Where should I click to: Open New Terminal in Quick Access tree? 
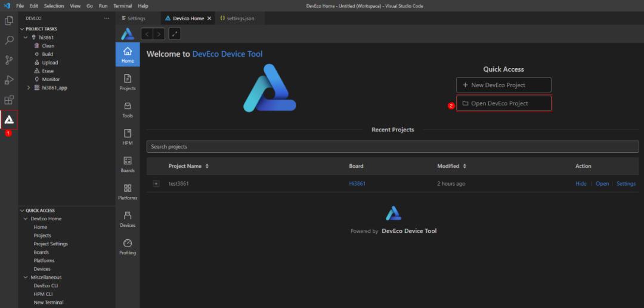click(x=48, y=302)
